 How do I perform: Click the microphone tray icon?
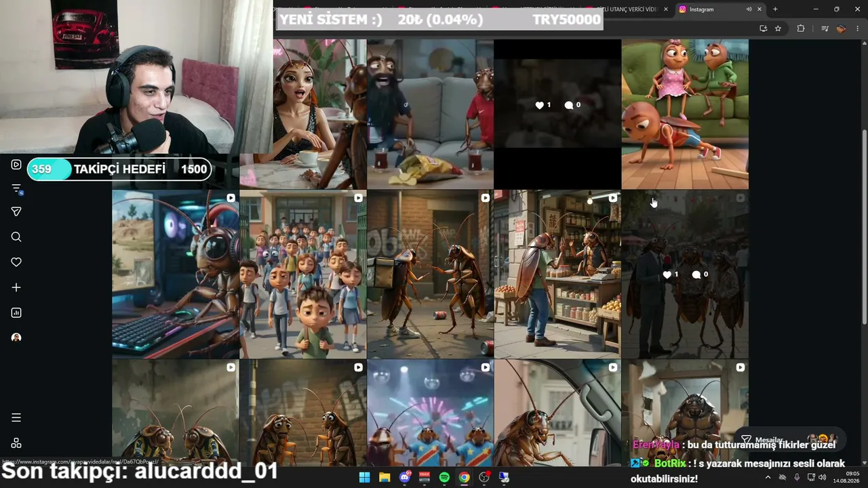797,477
